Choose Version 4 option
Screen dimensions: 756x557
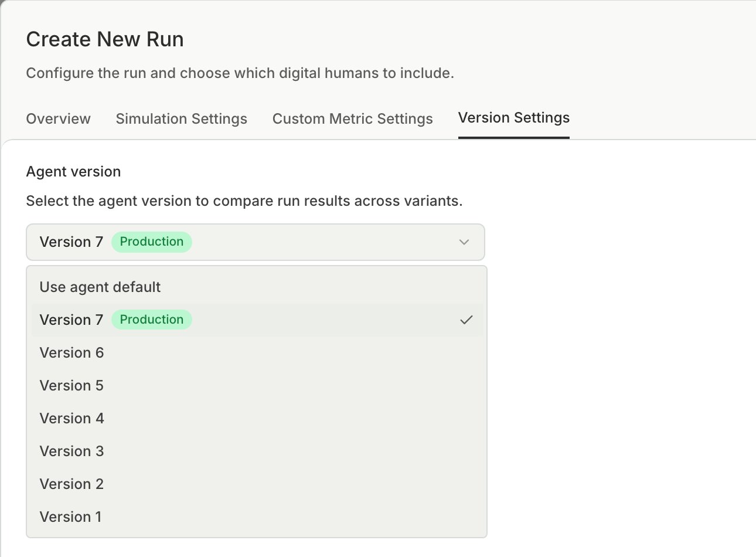pos(257,418)
